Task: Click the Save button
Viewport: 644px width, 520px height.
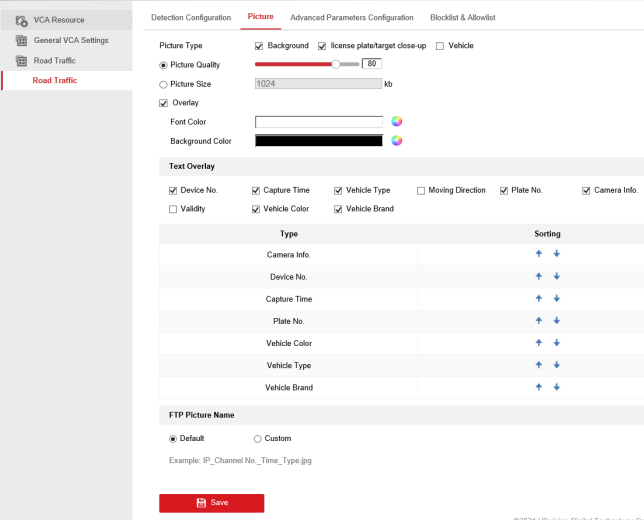Action: tap(211, 502)
